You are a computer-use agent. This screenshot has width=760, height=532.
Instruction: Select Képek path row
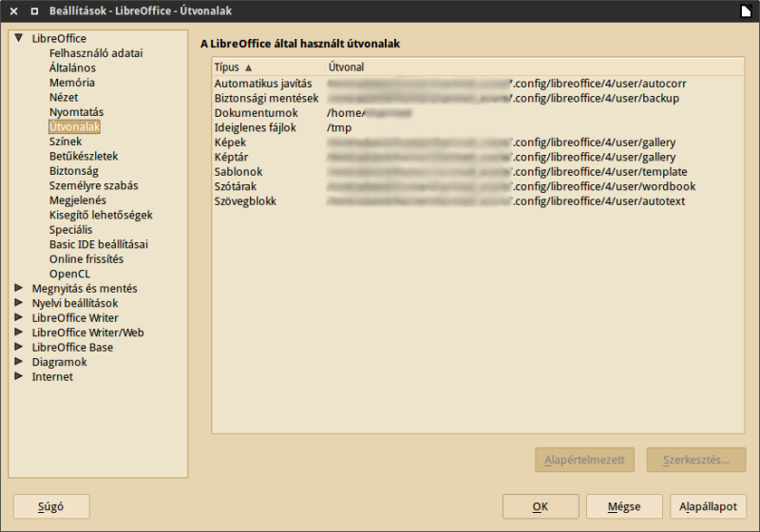point(478,142)
